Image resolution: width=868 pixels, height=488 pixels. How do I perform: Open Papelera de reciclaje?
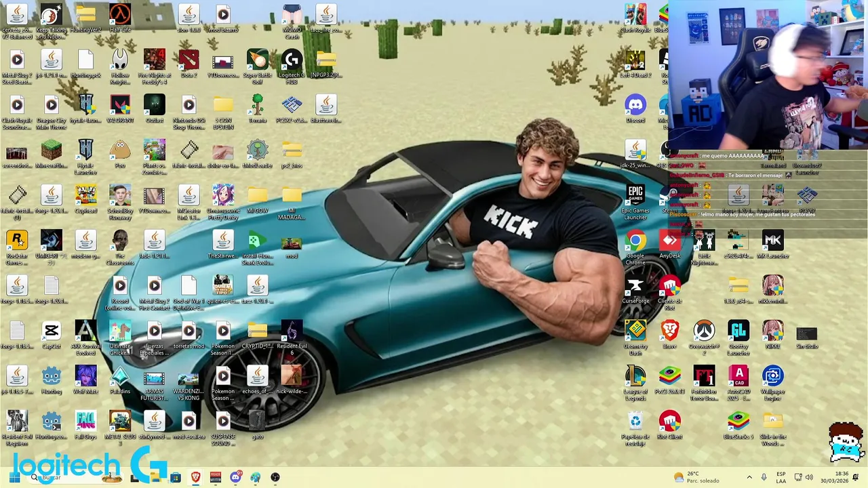(635, 421)
